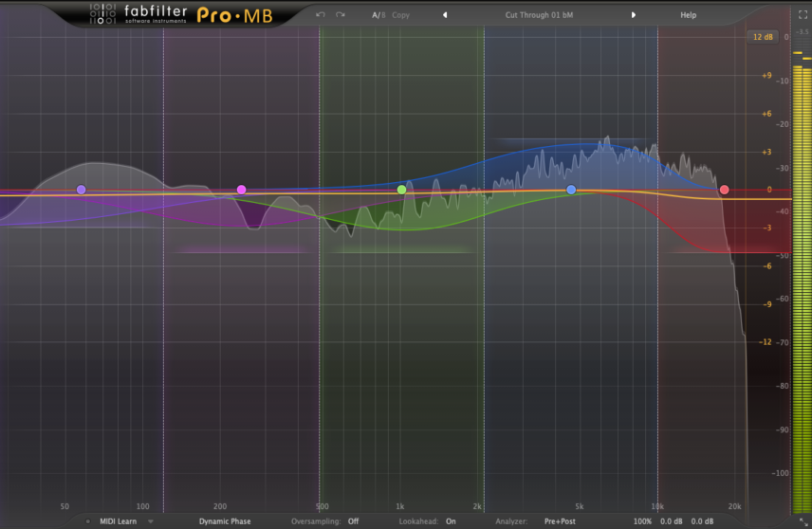Click the last 0.0 dB level value

click(702, 521)
